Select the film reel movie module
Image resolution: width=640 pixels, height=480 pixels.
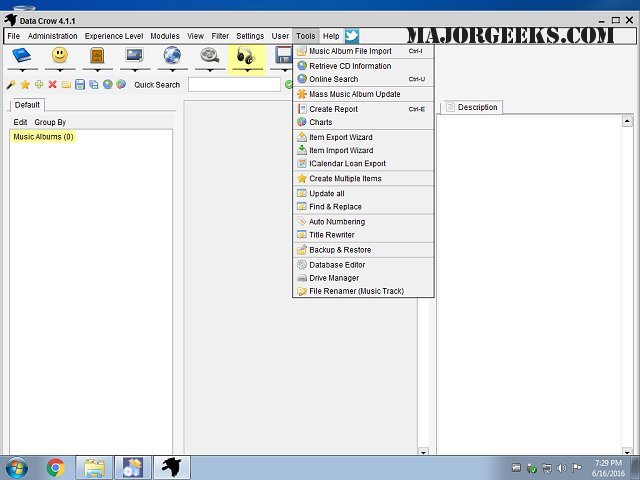pos(210,56)
